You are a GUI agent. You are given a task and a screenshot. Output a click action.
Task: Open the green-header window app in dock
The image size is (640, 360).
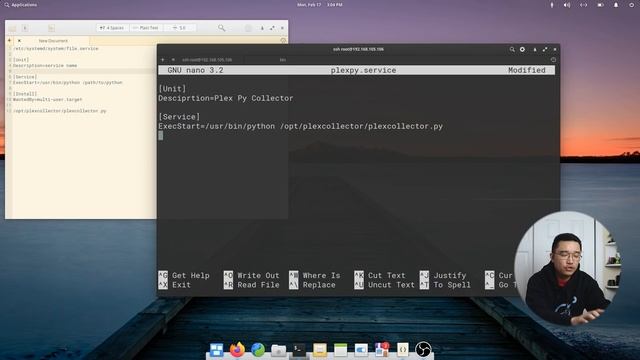(340, 350)
